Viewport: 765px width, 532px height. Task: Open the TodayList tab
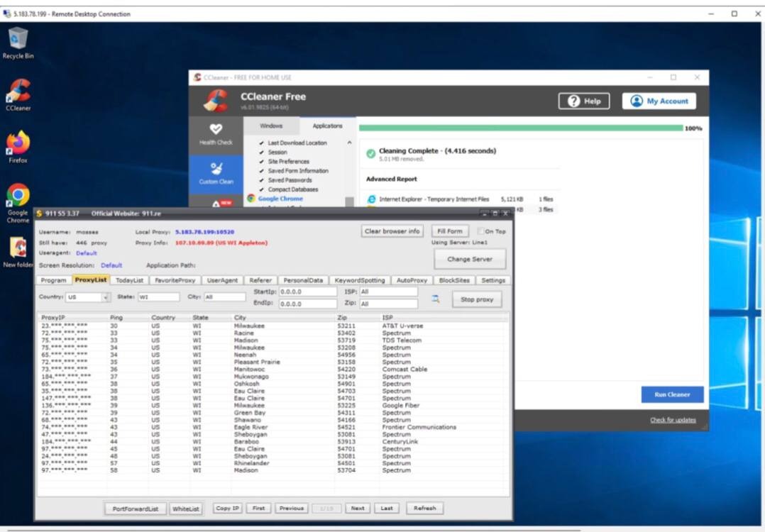coord(129,280)
